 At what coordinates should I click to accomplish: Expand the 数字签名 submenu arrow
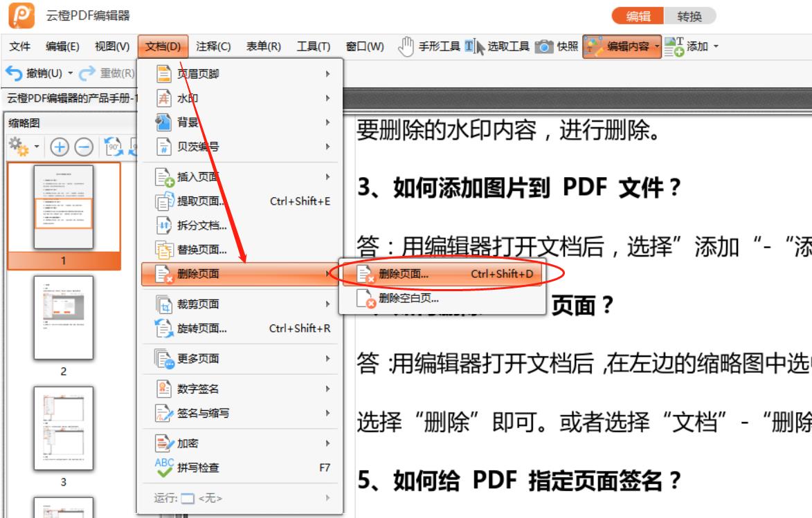(x=328, y=389)
